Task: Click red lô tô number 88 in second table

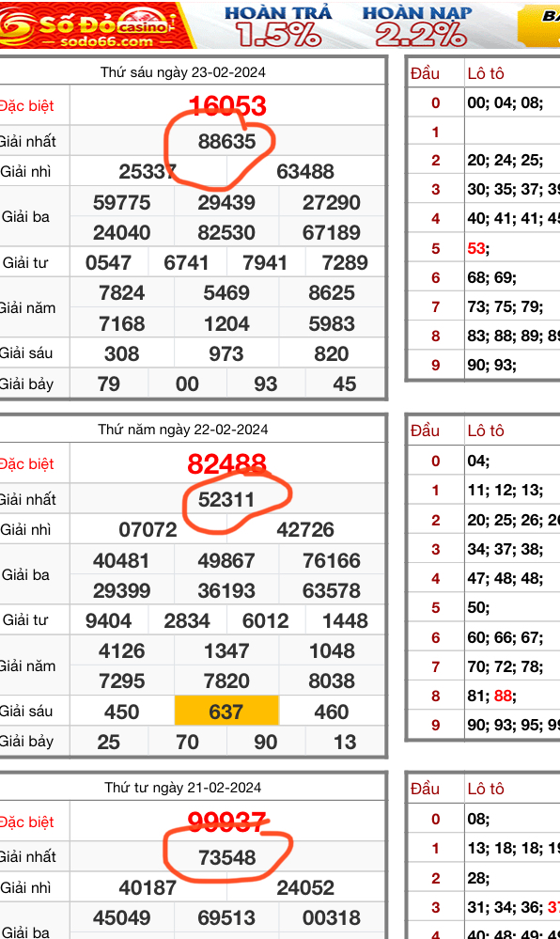Action: pos(503,696)
